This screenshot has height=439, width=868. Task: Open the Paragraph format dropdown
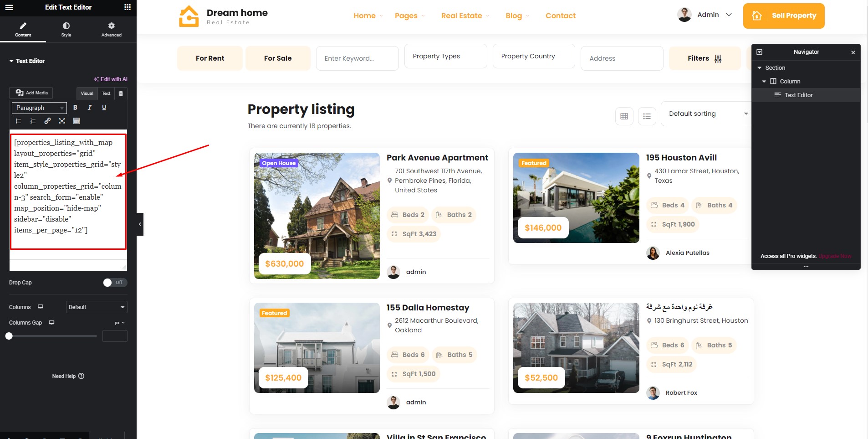coord(39,108)
